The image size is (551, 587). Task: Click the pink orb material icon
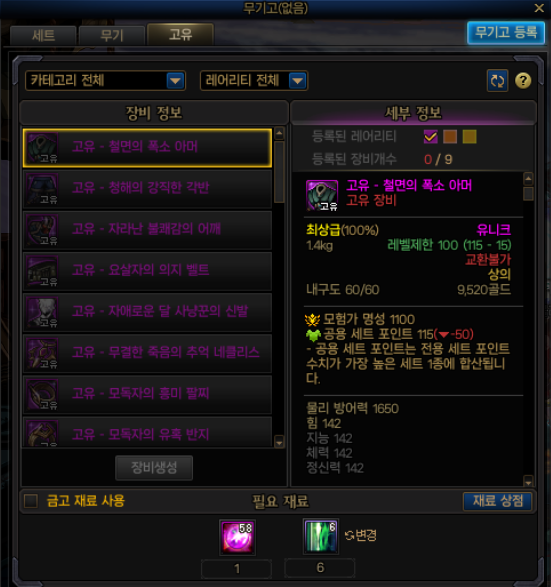(237, 537)
